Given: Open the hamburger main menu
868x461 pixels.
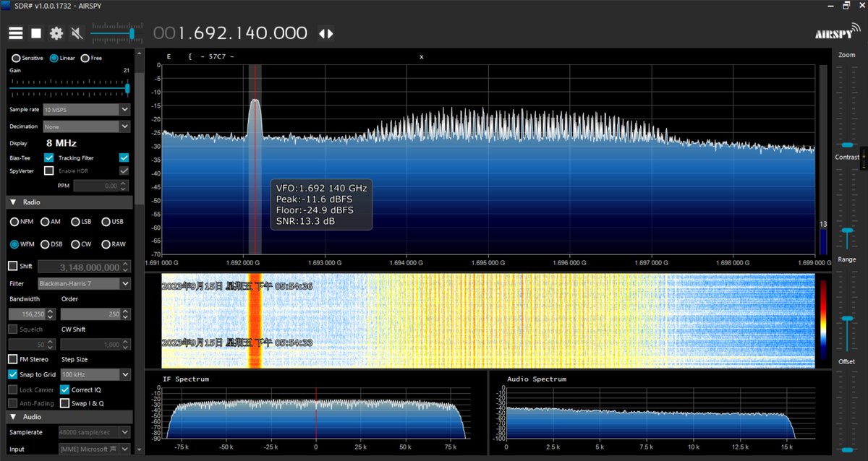Looking at the screenshot, I should pyautogui.click(x=15, y=33).
